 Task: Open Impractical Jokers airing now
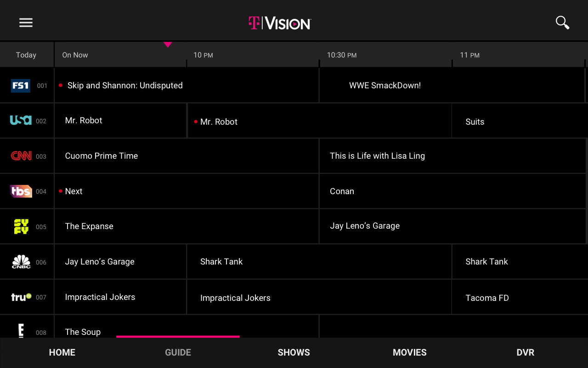click(x=120, y=297)
